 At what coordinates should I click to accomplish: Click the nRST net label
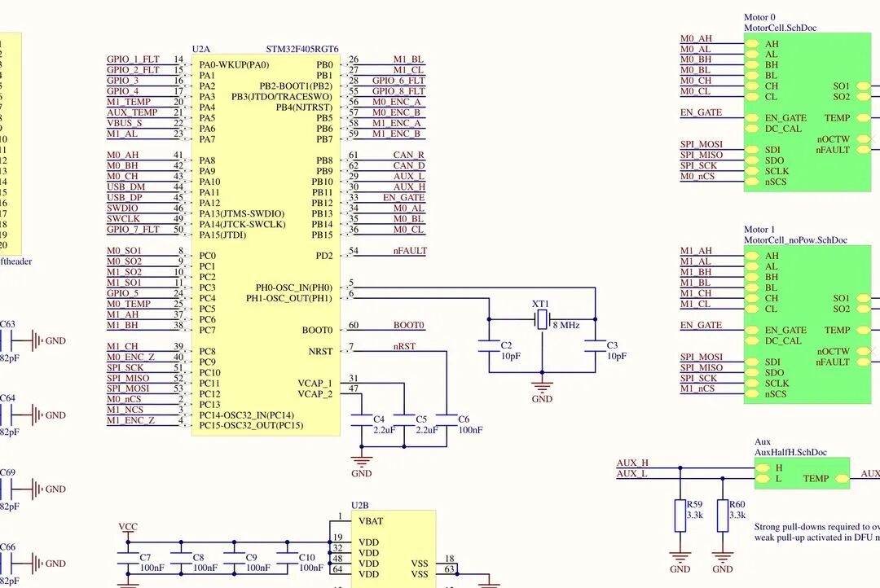[404, 347]
